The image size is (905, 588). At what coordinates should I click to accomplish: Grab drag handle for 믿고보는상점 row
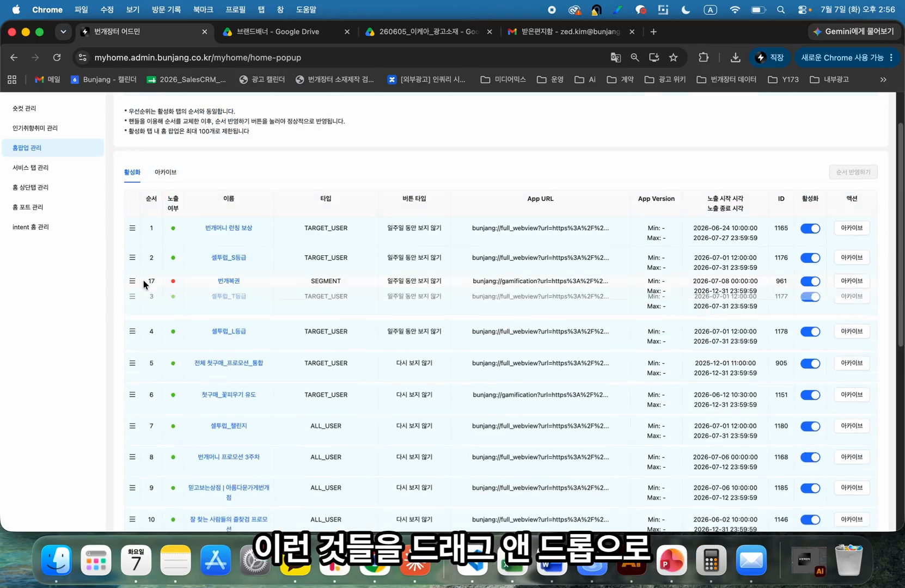pyautogui.click(x=132, y=488)
